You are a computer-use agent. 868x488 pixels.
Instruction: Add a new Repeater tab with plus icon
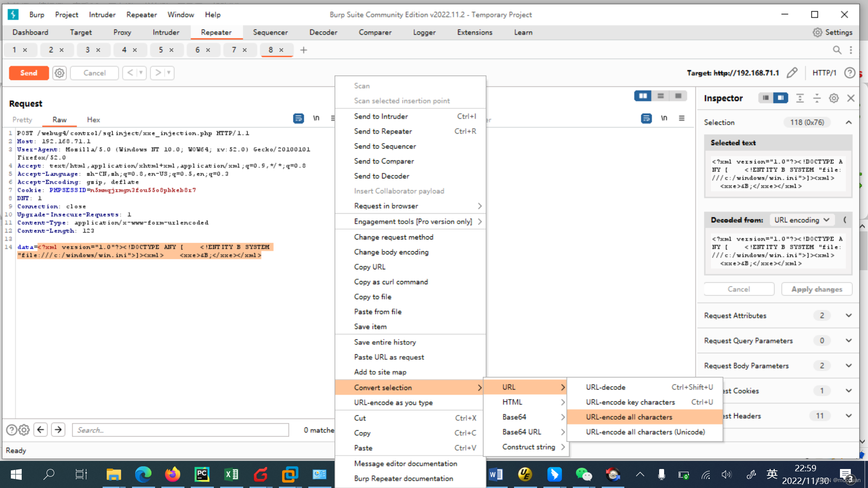[304, 50]
